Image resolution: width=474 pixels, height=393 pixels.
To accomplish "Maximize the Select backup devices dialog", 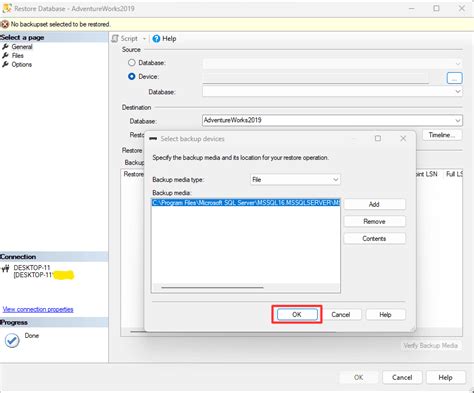I will [x=378, y=138].
